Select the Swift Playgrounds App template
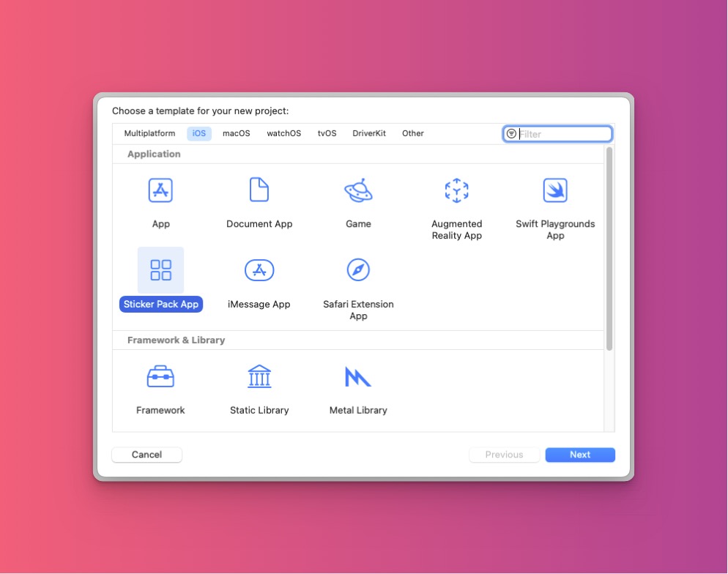 [555, 190]
